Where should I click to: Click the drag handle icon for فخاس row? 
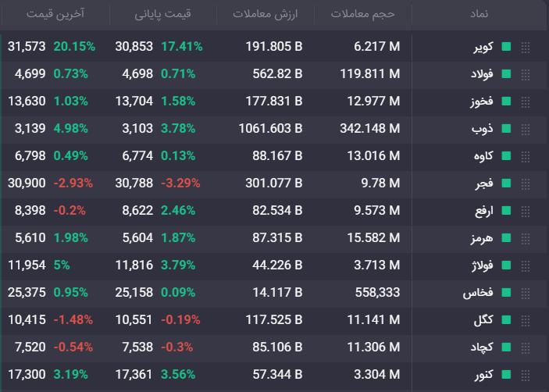point(526,293)
